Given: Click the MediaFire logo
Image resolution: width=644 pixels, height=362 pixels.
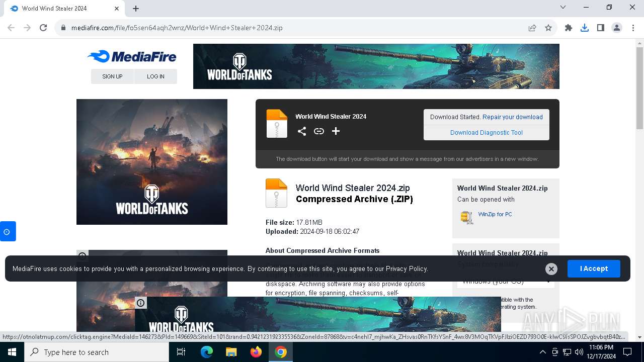Looking at the screenshot, I should coord(132,56).
